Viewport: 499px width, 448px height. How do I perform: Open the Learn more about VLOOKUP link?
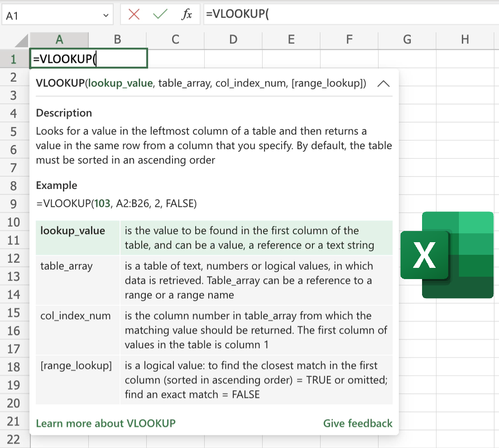point(105,423)
